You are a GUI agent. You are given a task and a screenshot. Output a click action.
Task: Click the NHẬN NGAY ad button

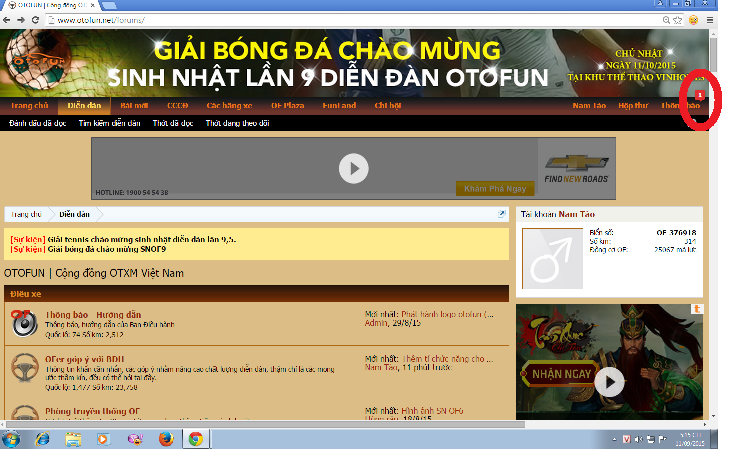point(560,374)
